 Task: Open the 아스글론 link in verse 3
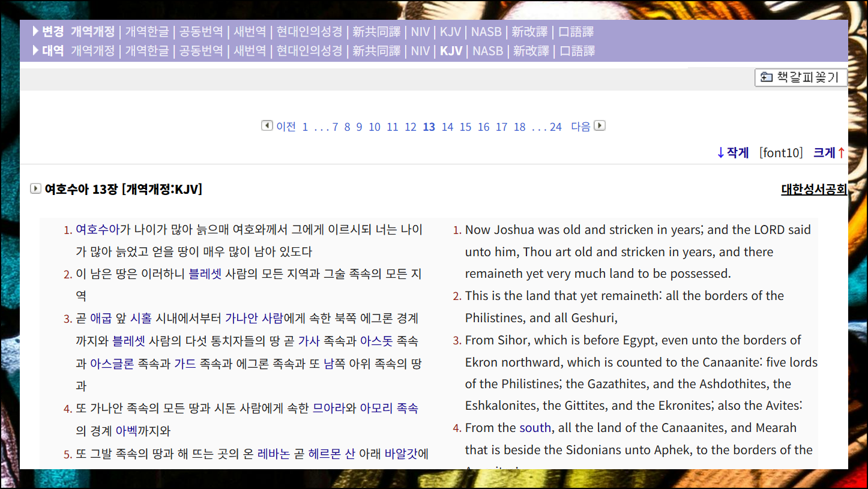[x=112, y=364]
